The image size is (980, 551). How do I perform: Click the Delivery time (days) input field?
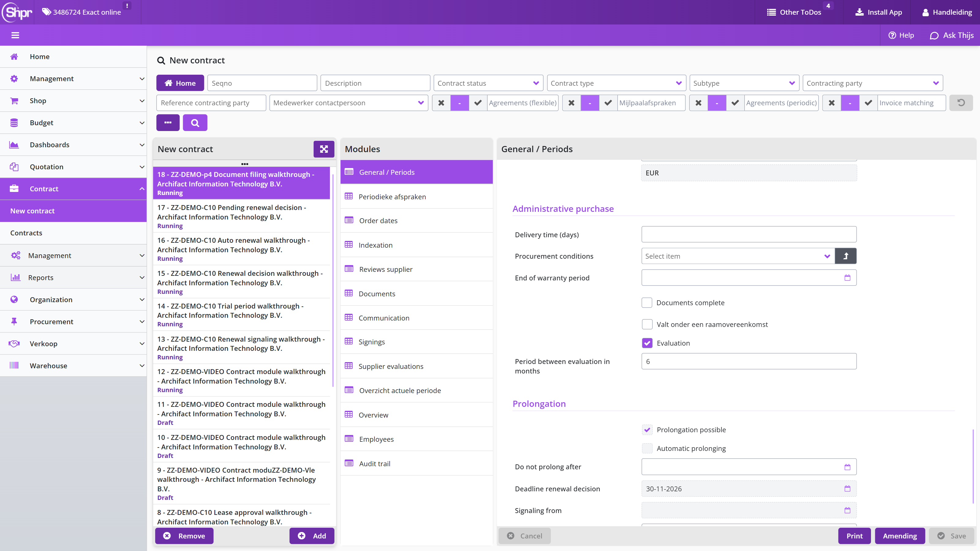click(x=749, y=234)
